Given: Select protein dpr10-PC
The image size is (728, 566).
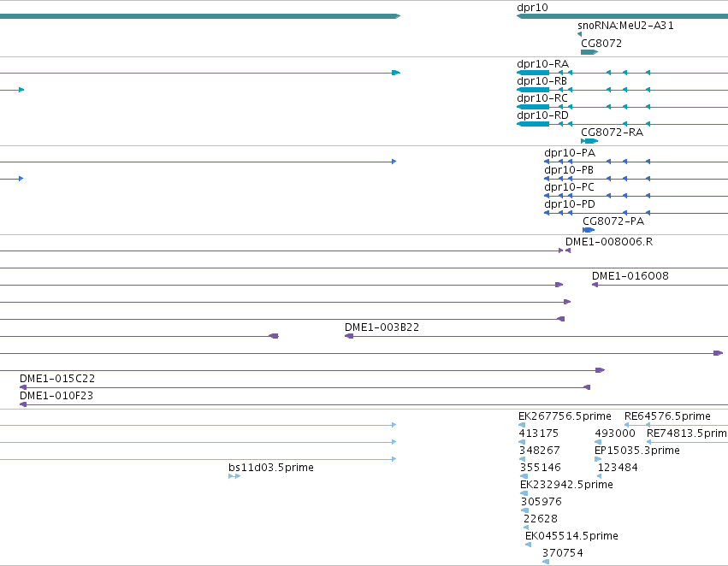Looking at the screenshot, I should [636, 196].
